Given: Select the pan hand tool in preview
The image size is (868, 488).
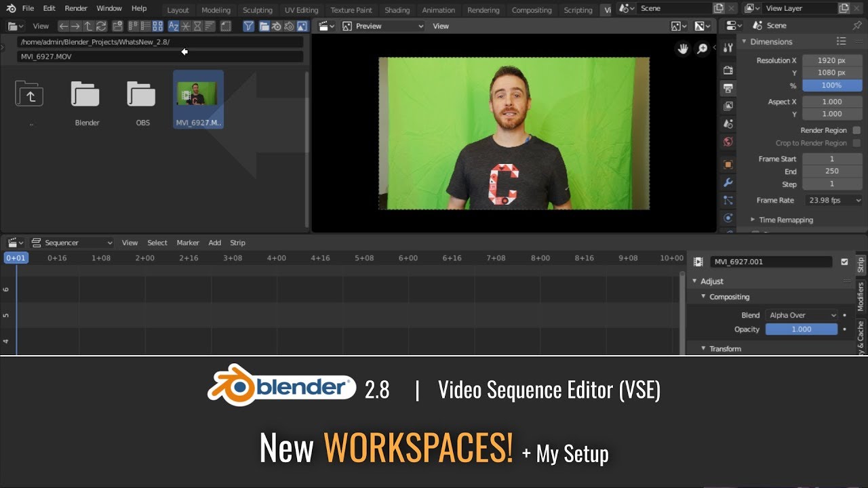Looking at the screenshot, I should tap(684, 48).
